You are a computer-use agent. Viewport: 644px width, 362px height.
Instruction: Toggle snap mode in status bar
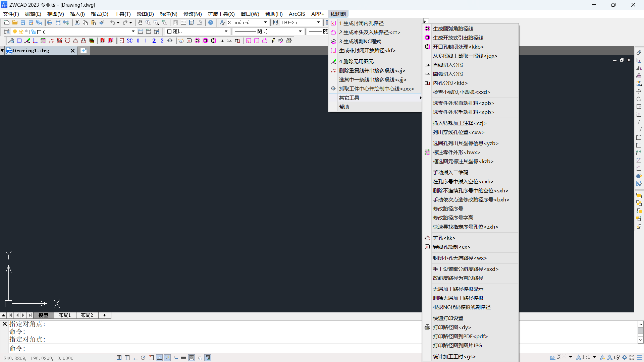tap(119, 358)
